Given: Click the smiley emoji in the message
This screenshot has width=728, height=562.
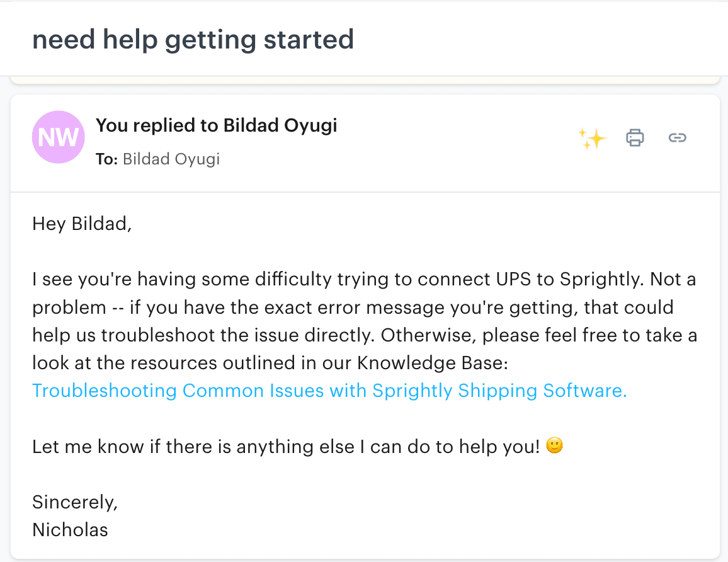Looking at the screenshot, I should 554,445.
